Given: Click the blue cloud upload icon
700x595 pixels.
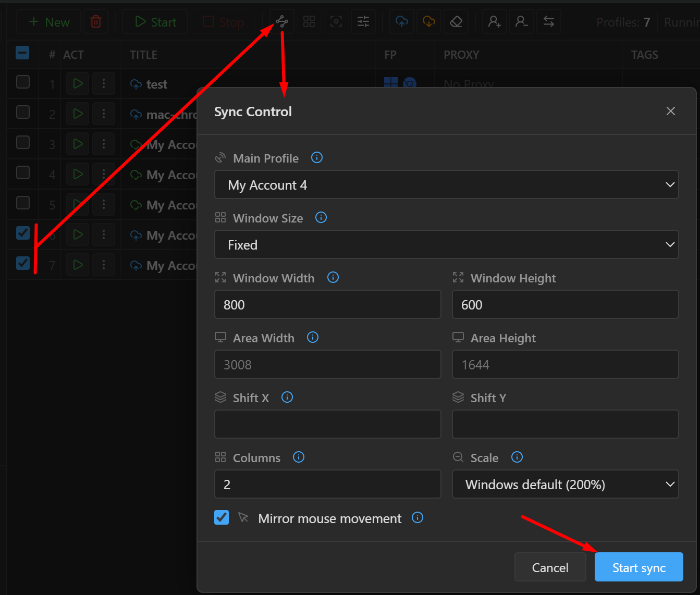Looking at the screenshot, I should [x=402, y=22].
